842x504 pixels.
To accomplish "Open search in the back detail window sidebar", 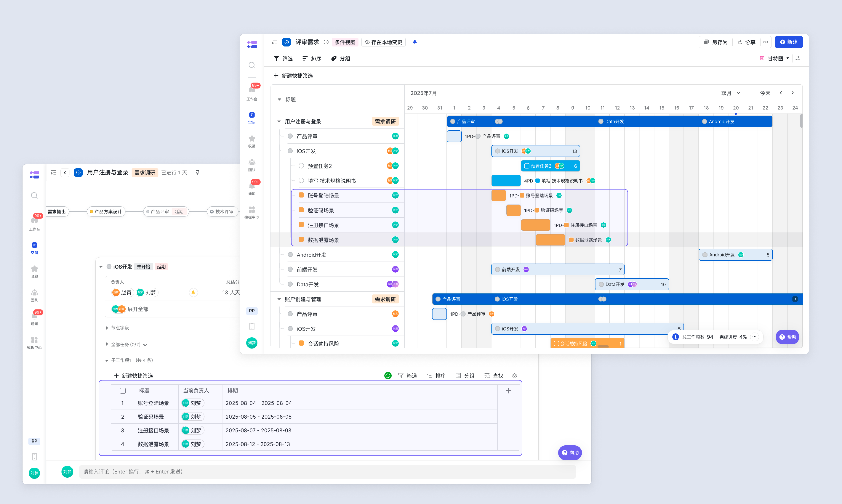I will point(34,196).
